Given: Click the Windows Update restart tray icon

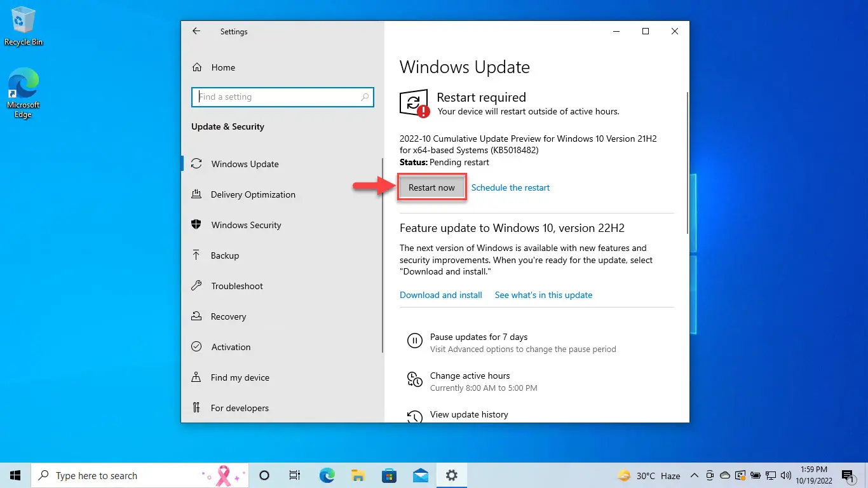Looking at the screenshot, I should (x=740, y=475).
